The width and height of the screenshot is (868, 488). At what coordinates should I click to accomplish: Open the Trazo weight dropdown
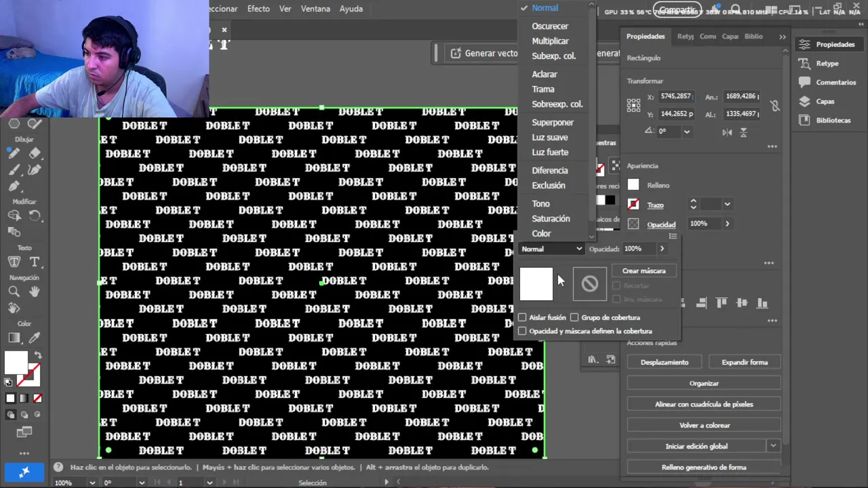point(727,204)
